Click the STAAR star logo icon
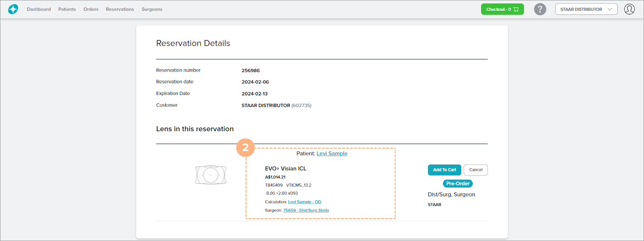This screenshot has height=241, width=644. [x=13, y=9]
